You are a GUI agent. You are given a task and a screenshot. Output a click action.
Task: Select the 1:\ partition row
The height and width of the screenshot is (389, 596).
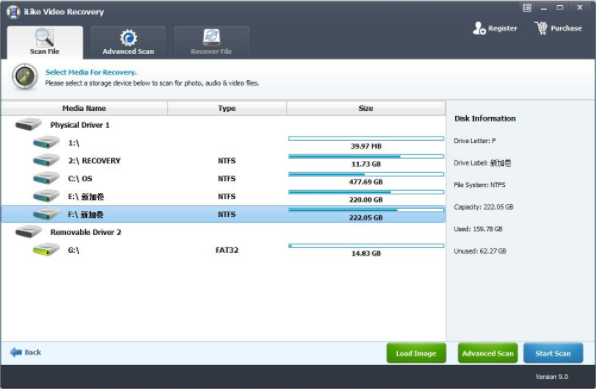(x=223, y=143)
